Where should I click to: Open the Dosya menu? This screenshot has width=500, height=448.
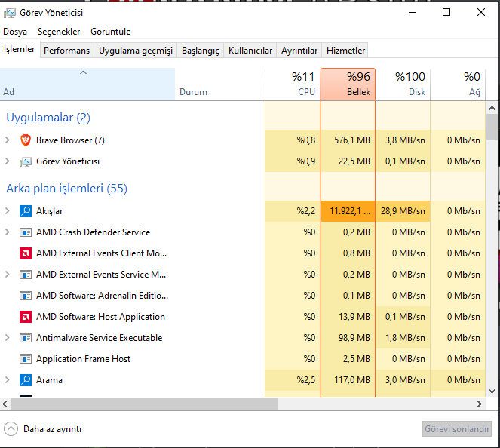pyautogui.click(x=15, y=32)
